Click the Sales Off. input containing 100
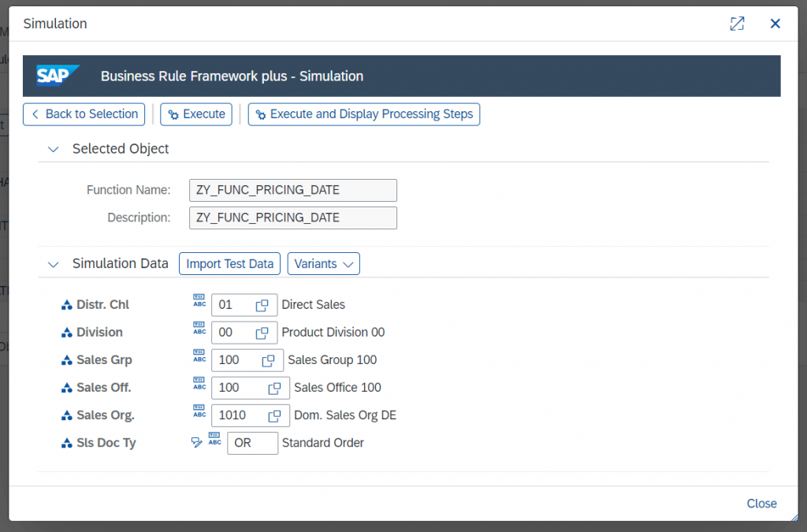This screenshot has width=807, height=532. pos(251,388)
